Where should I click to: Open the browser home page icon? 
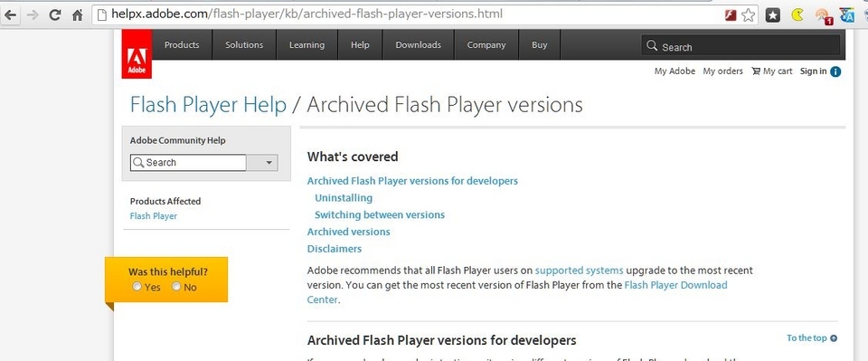pos(78,15)
